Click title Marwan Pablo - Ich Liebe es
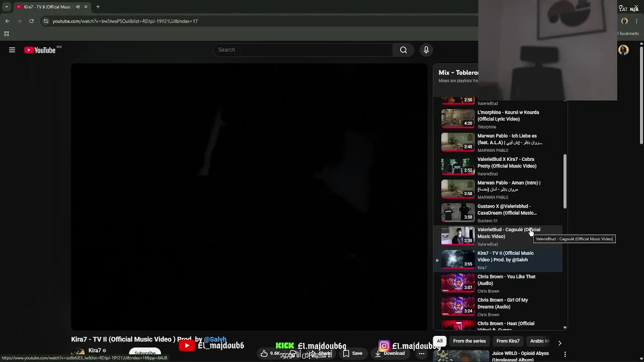This screenshot has width=644, height=362. pos(510,139)
